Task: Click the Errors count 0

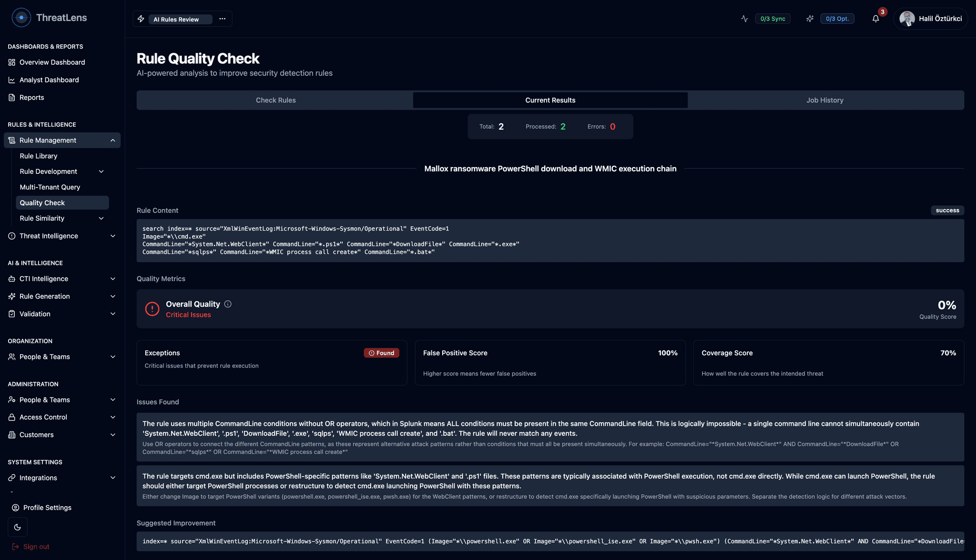Action: point(612,127)
